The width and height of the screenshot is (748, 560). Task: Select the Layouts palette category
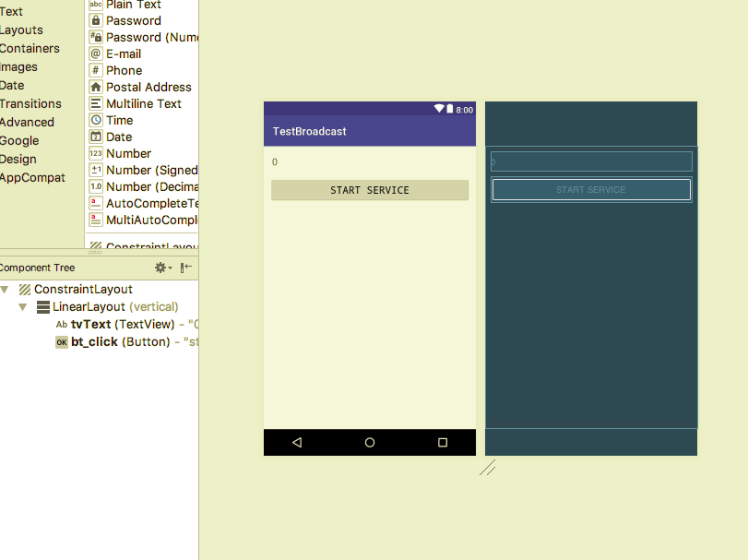coord(21,30)
